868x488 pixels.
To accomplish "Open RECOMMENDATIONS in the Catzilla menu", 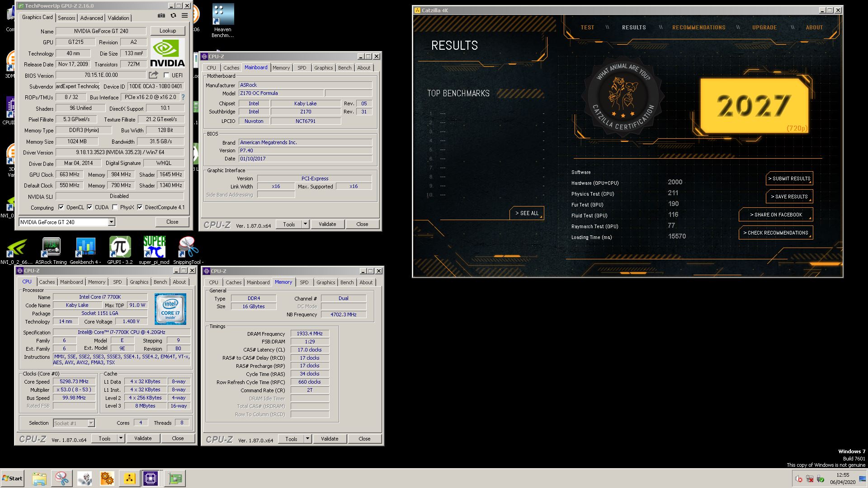I will tap(698, 28).
